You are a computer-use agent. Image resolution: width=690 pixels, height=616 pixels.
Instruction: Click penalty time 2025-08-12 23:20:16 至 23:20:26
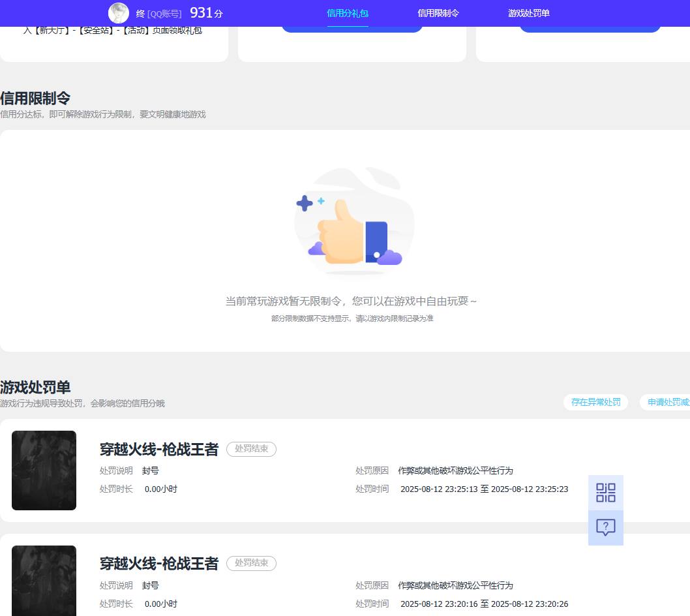484,604
